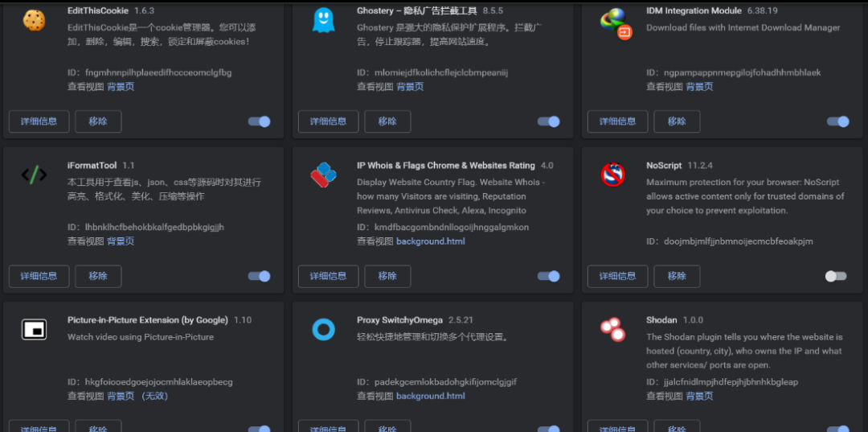Click the IDM Integration Module title

(x=694, y=10)
